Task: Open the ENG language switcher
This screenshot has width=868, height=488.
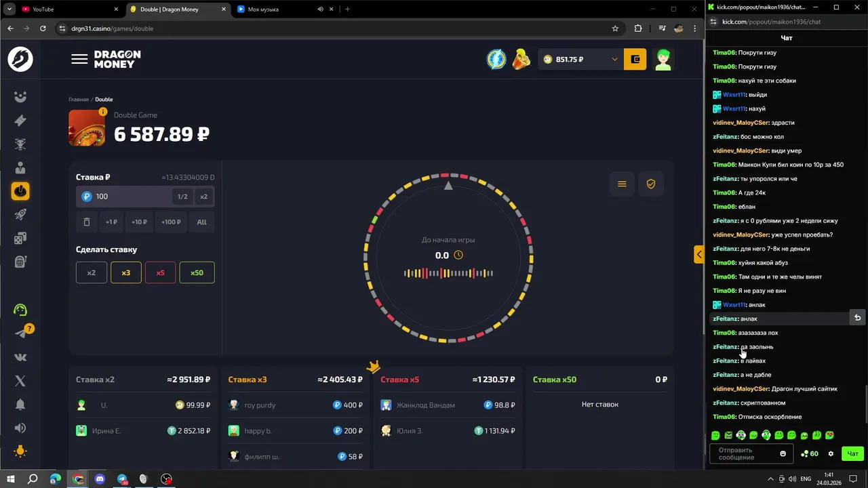Action: (x=807, y=479)
